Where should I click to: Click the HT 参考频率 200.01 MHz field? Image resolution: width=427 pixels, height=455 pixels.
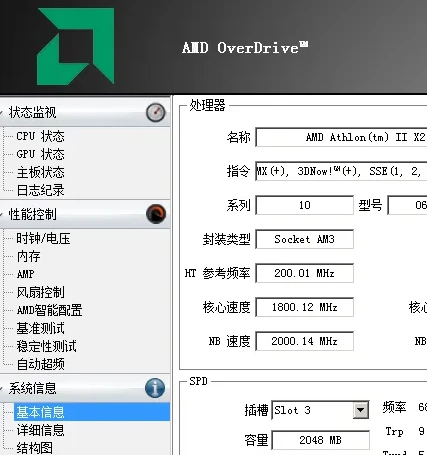(x=305, y=273)
